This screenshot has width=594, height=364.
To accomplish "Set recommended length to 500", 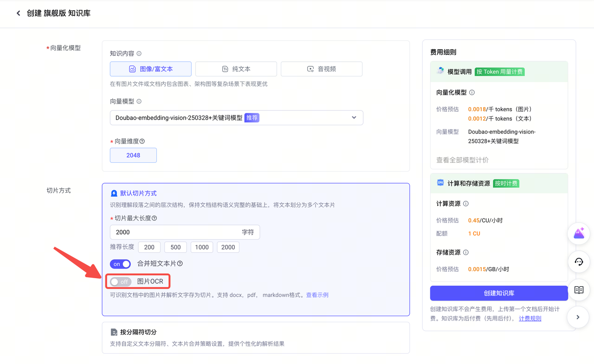I will [176, 247].
